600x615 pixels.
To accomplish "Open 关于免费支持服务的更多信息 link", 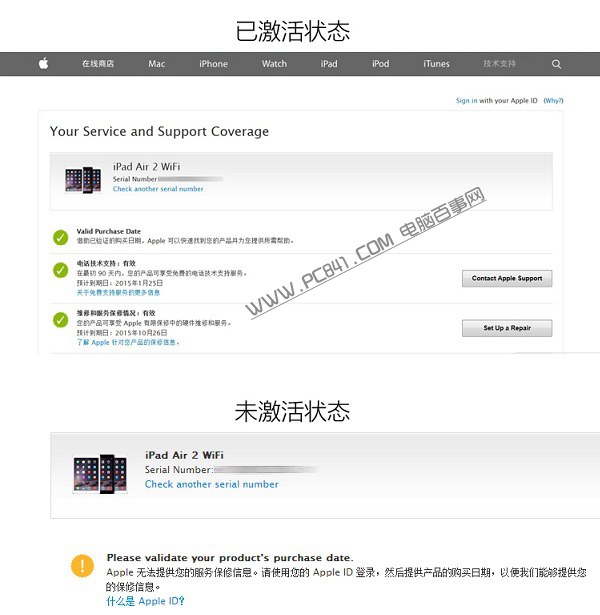I will coord(118,293).
